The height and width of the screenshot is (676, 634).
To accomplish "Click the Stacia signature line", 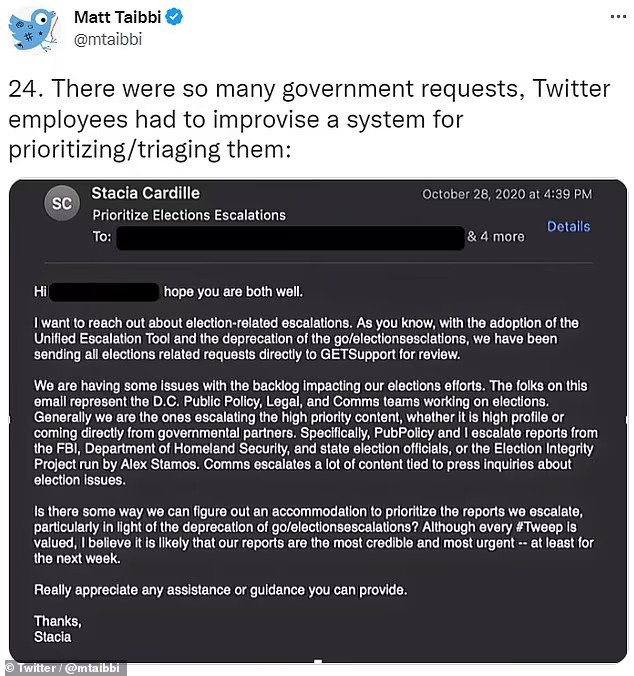I will point(53,637).
